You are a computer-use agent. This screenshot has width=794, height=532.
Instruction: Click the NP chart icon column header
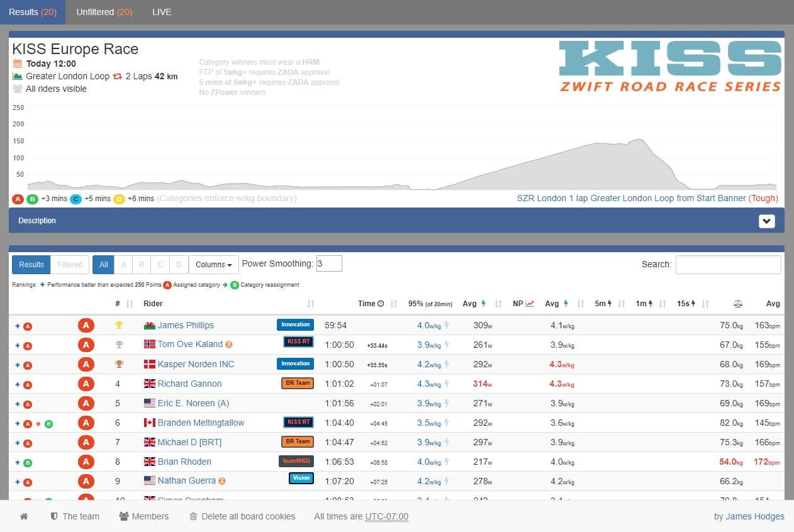(x=530, y=304)
